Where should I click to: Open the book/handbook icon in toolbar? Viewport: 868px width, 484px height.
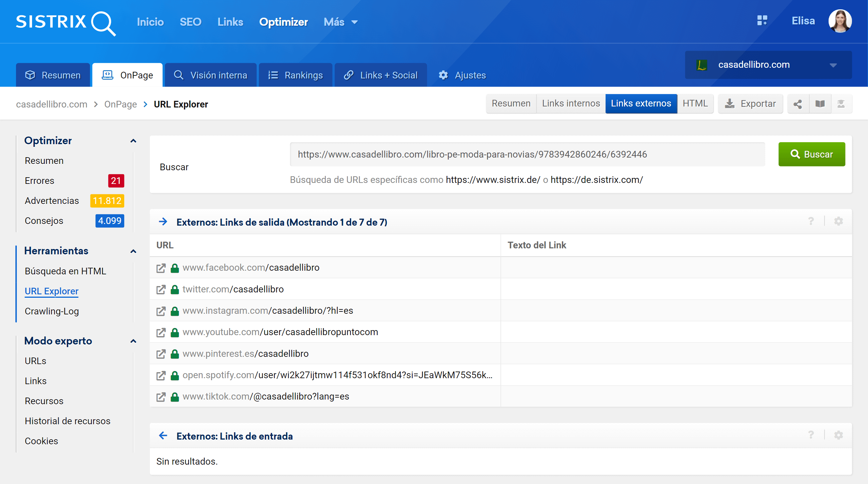click(820, 104)
